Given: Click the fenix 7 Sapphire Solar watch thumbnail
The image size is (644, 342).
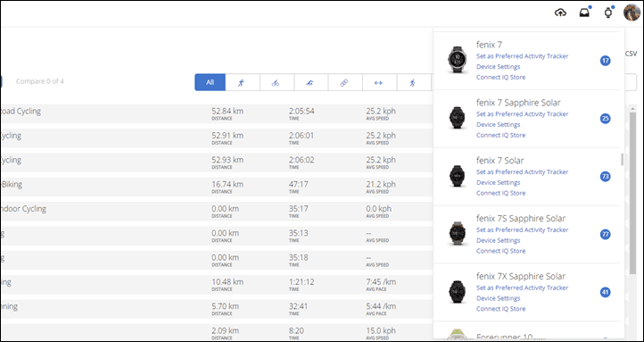Looking at the screenshot, I should [x=457, y=118].
